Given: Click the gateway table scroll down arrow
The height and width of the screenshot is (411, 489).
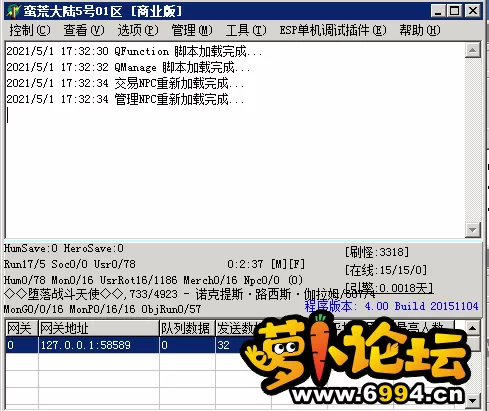Looking at the screenshot, I should pos(472,400).
